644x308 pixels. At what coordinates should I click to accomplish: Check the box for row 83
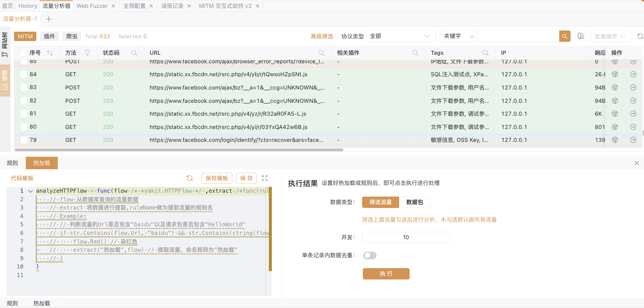(x=24, y=88)
